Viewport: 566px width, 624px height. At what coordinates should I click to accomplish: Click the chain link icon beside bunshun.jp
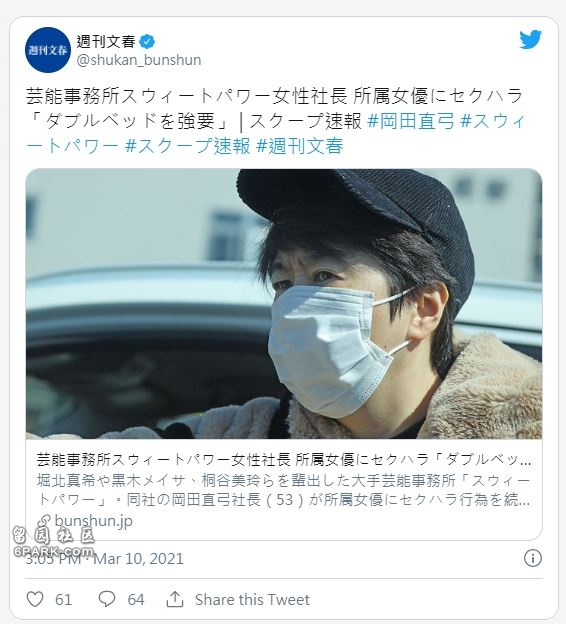point(44,521)
